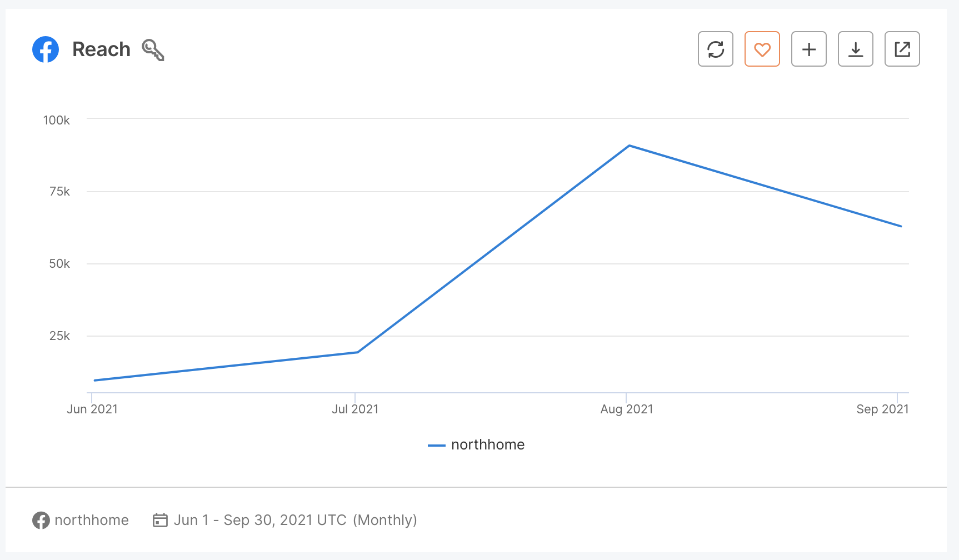Toggle the heart favorite button off
The width and height of the screenshot is (959, 560).
click(762, 49)
